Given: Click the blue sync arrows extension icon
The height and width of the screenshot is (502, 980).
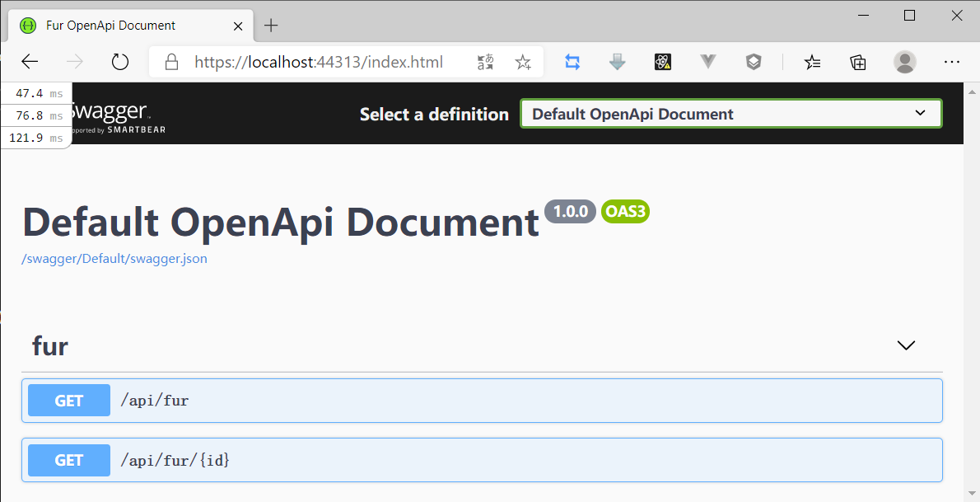Looking at the screenshot, I should click(x=572, y=62).
